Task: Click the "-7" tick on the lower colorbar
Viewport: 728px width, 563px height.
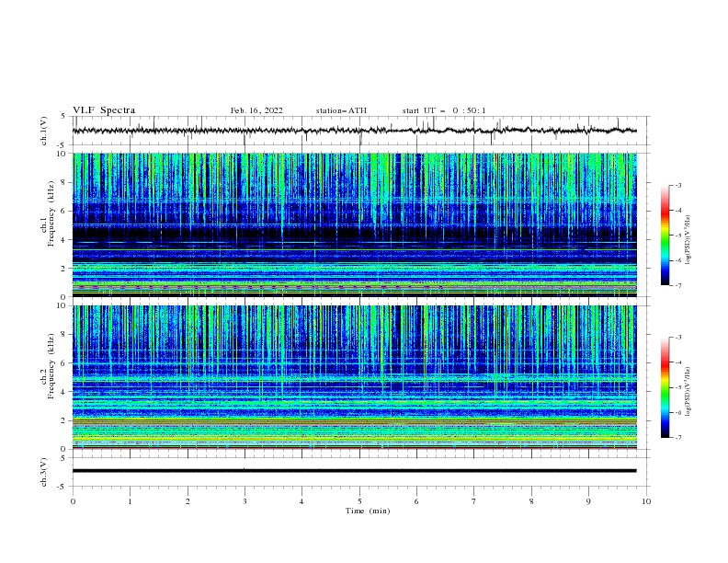Action: coord(678,438)
